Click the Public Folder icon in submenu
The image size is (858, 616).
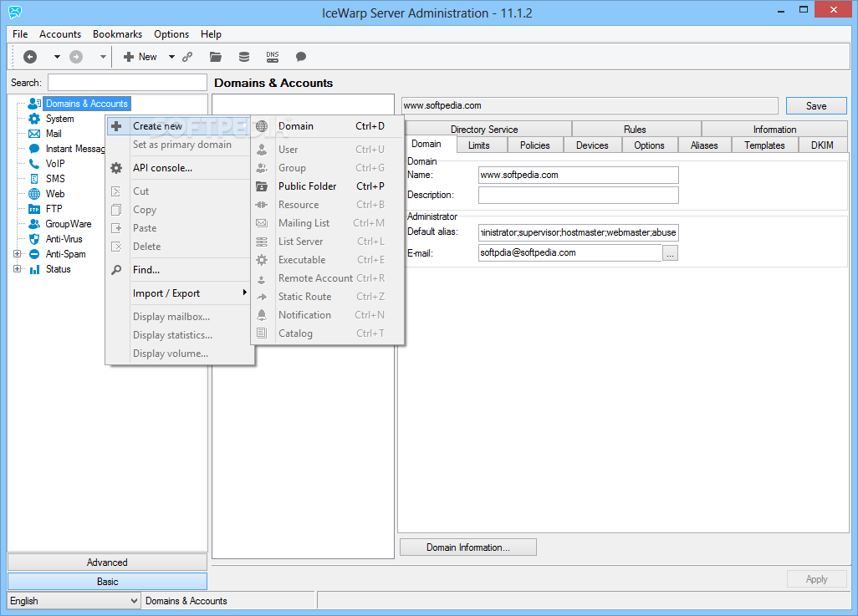262,186
